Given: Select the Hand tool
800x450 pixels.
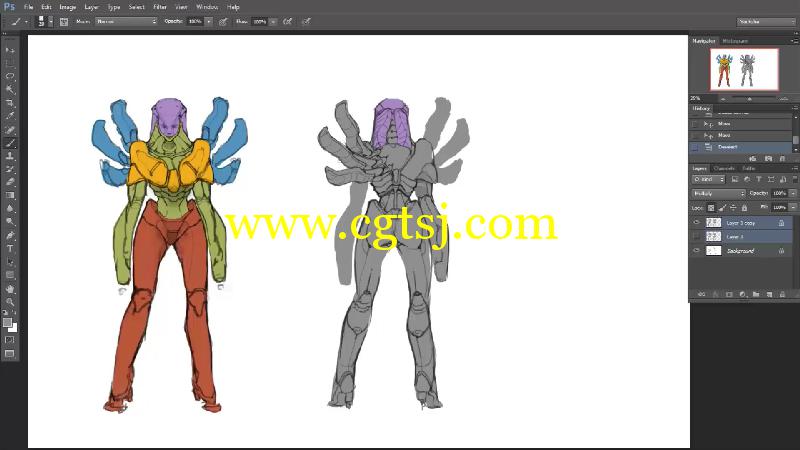Looking at the screenshot, I should [10, 288].
